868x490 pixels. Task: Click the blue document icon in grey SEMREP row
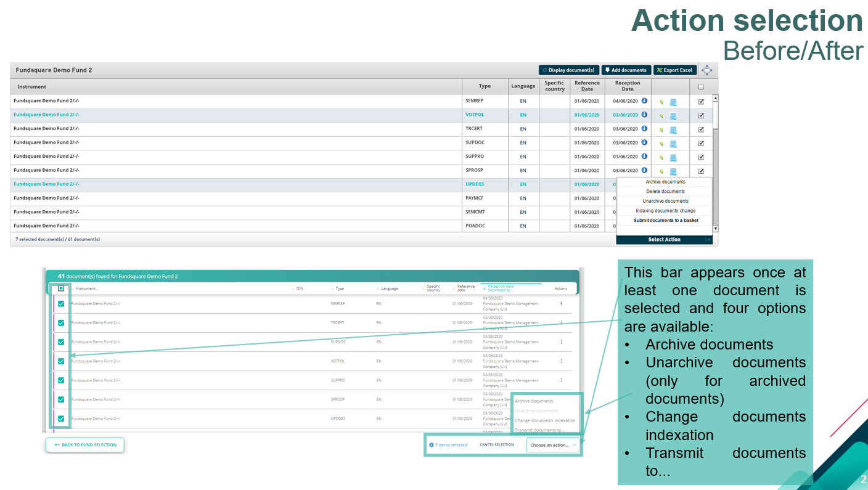673,102
